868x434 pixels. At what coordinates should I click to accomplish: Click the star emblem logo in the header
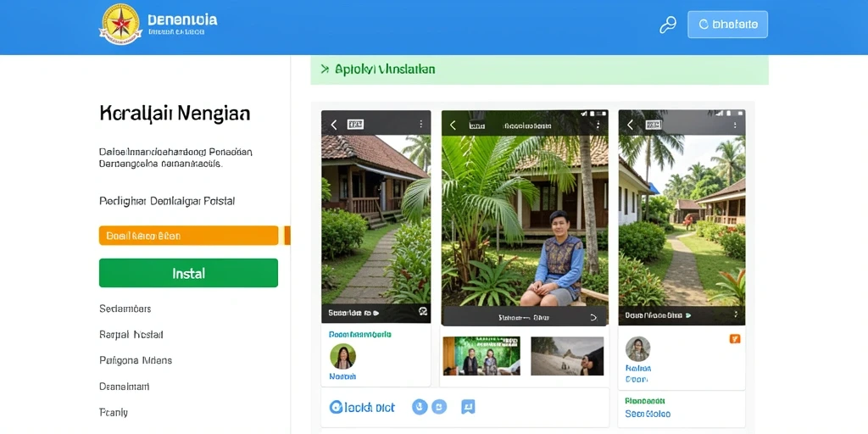[x=120, y=24]
